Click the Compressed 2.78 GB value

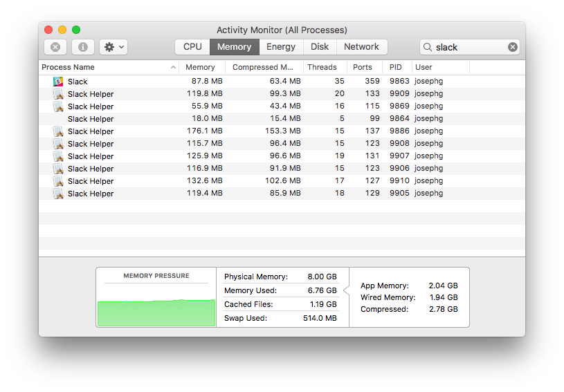(x=443, y=309)
